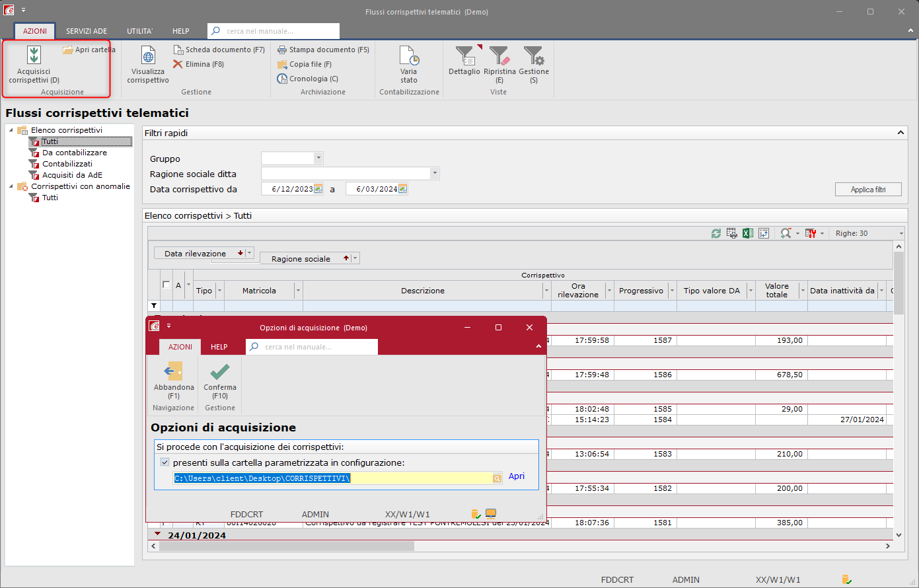This screenshot has height=588, width=919.
Task: Click the Abbandona (F1) exit icon
Action: 174,371
